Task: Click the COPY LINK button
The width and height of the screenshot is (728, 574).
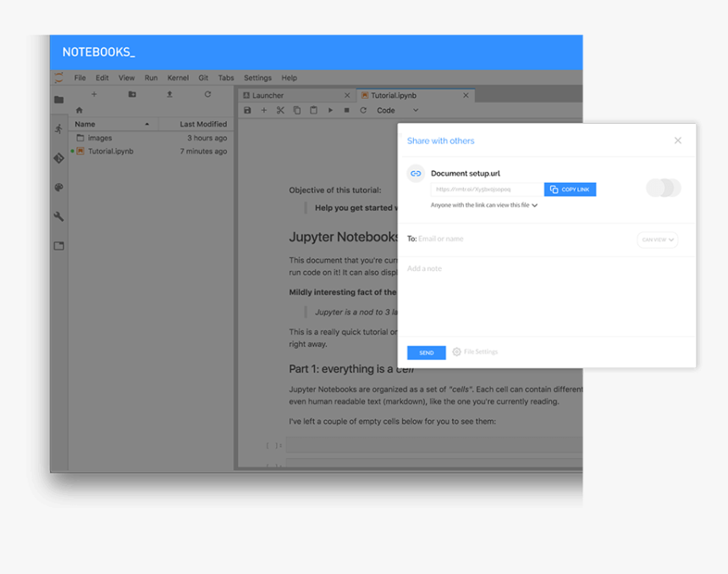Action: tap(570, 190)
